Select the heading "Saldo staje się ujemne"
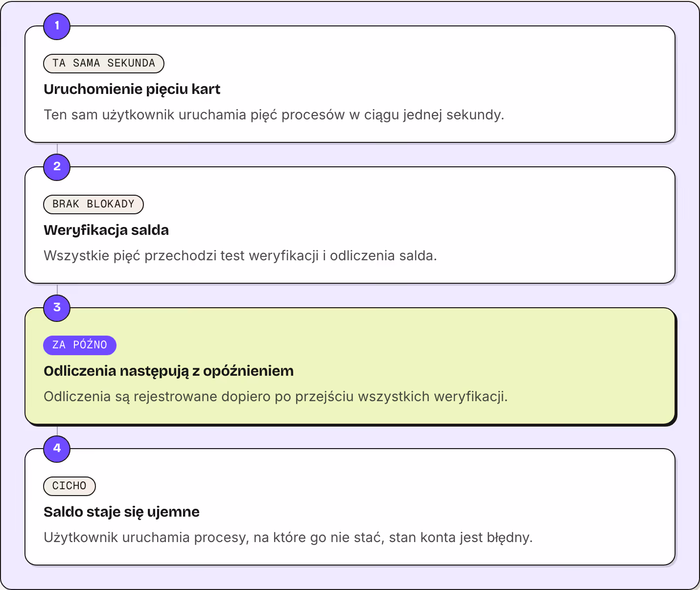The image size is (700, 590). (x=122, y=512)
